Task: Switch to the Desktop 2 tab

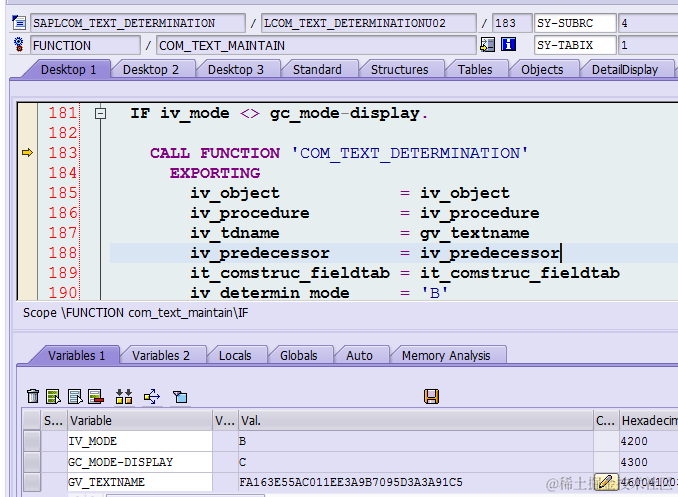Action: (x=150, y=70)
